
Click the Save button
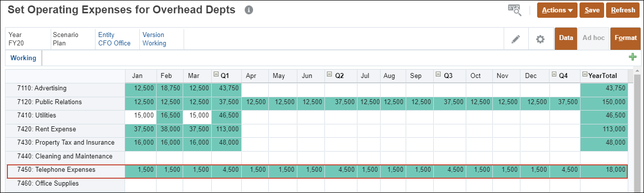(x=592, y=10)
